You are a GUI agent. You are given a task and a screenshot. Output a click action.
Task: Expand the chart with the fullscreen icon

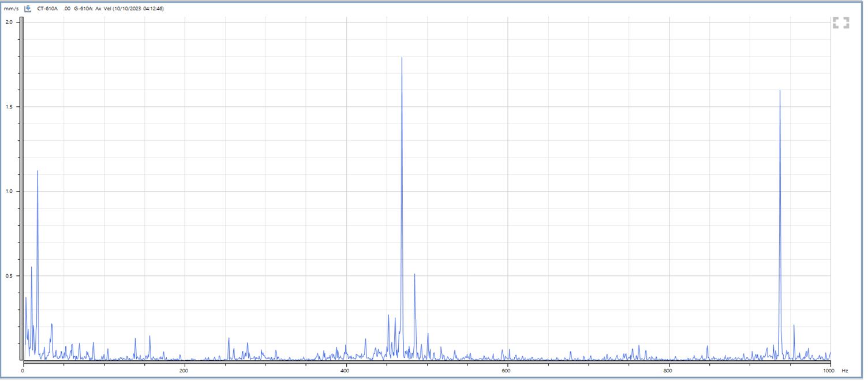tap(841, 23)
